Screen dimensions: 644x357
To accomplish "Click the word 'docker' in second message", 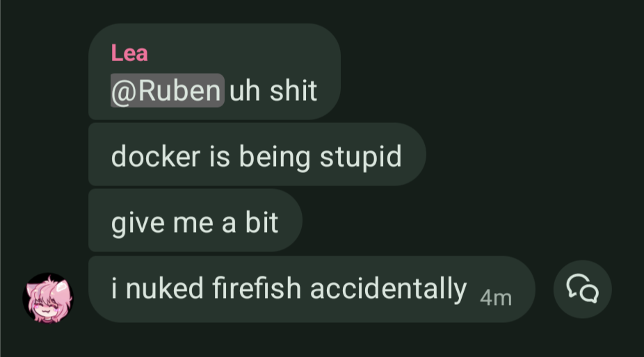I will click(156, 156).
